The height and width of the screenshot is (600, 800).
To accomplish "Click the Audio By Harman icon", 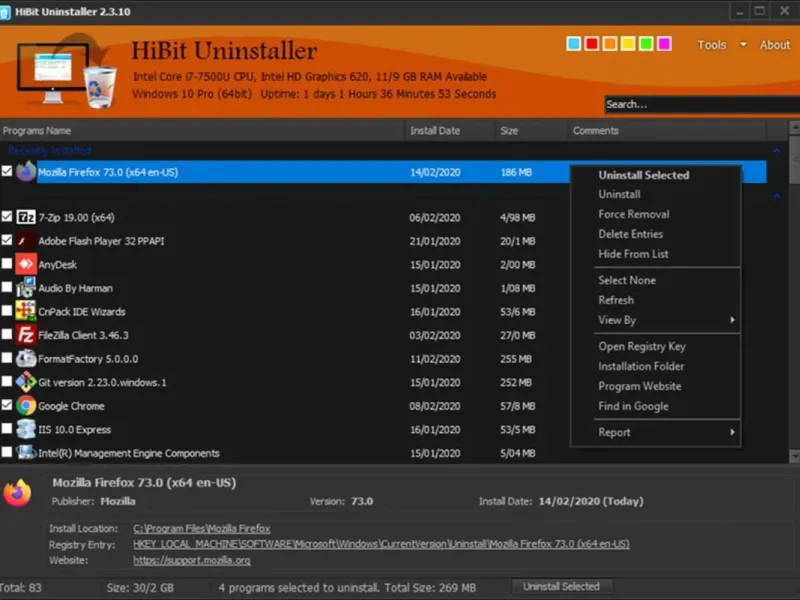I will pos(26,288).
